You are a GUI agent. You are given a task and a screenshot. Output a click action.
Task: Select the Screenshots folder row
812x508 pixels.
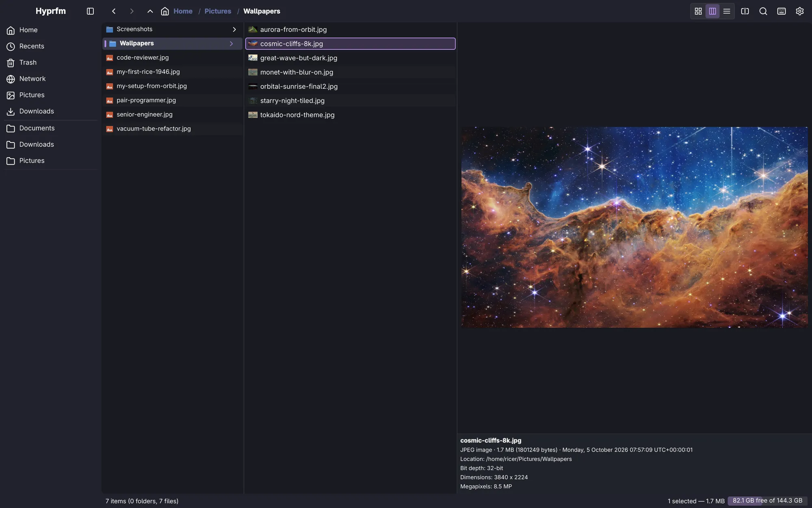pos(173,29)
